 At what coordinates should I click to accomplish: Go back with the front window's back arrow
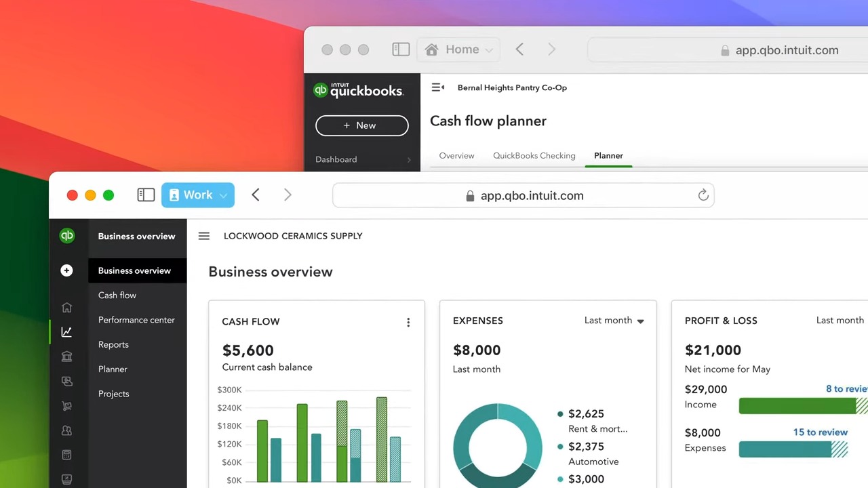256,195
